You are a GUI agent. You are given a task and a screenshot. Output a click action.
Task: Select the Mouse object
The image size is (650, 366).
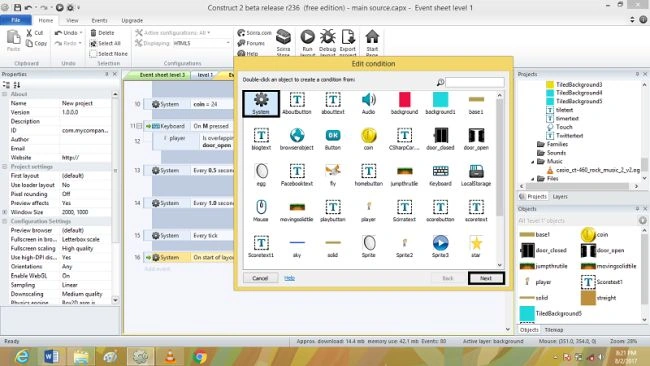261,211
